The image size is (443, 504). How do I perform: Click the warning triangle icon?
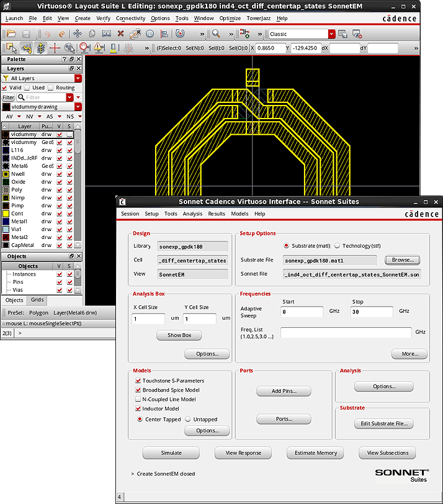pos(99,48)
